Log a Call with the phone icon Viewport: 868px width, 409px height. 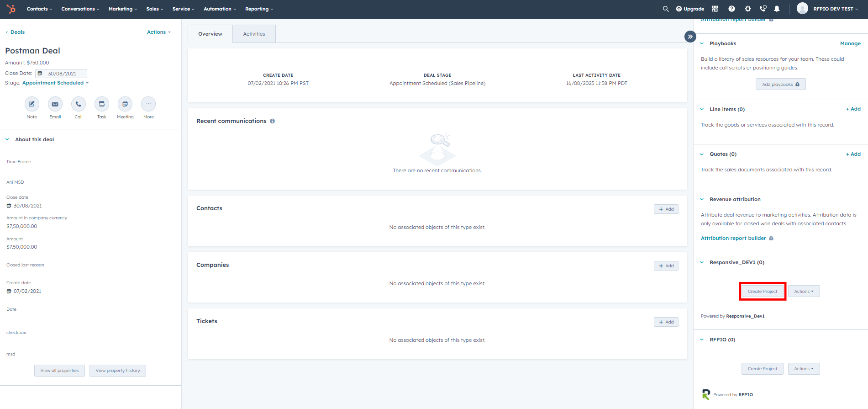click(79, 104)
